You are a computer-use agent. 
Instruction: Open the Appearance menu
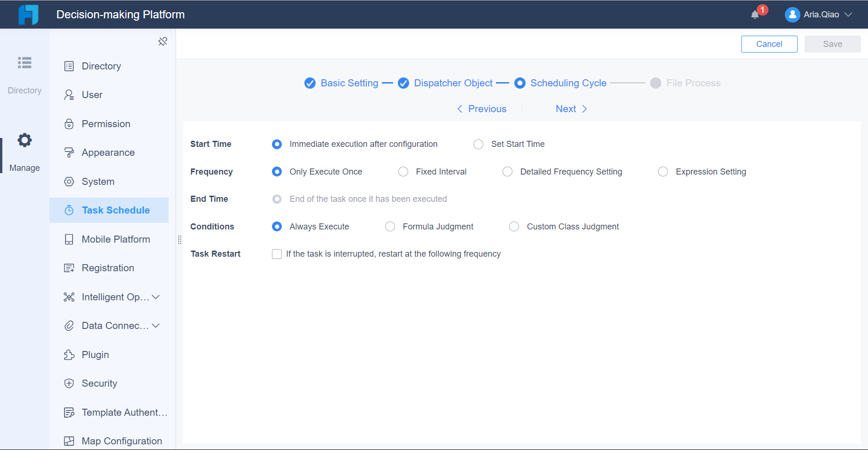click(109, 153)
